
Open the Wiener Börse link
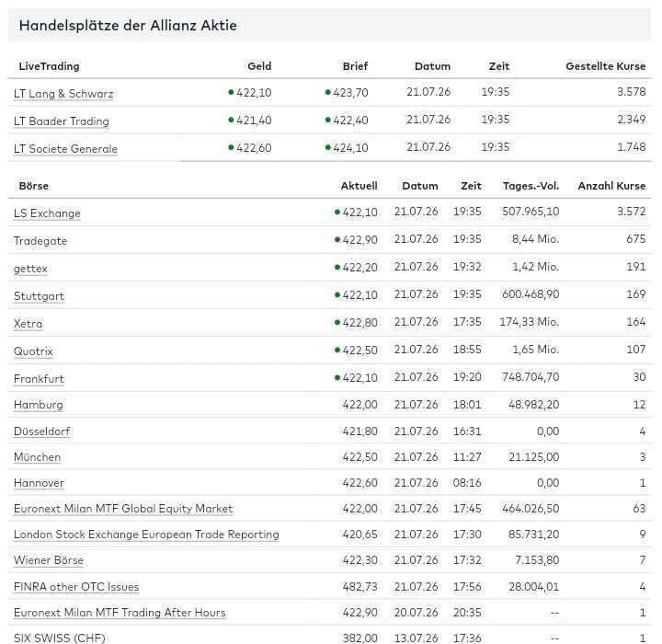click(x=49, y=560)
